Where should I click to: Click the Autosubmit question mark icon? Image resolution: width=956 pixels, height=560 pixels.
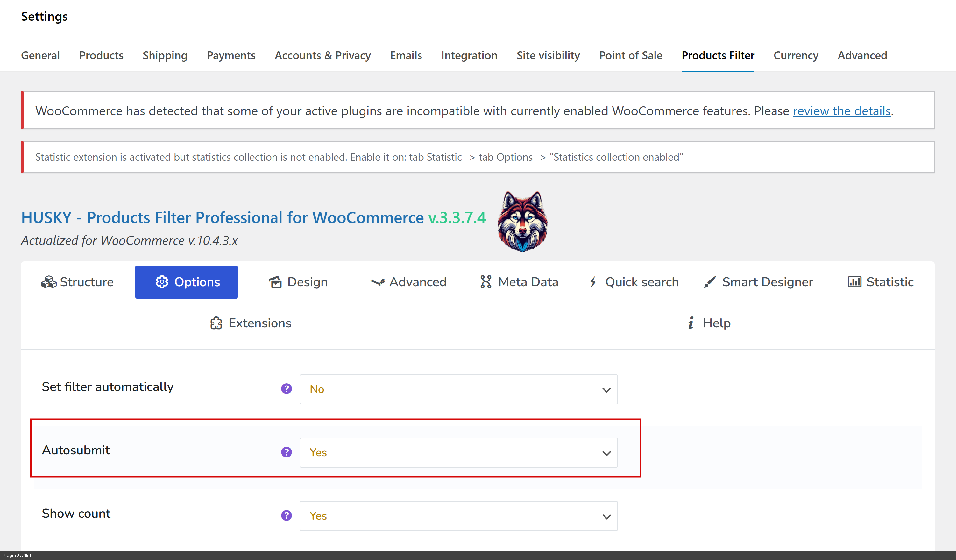click(x=287, y=452)
